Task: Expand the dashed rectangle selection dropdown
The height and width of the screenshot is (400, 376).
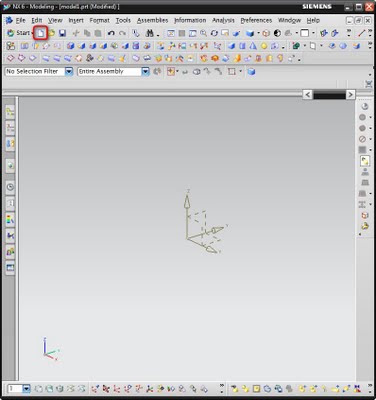Action: [x=241, y=71]
